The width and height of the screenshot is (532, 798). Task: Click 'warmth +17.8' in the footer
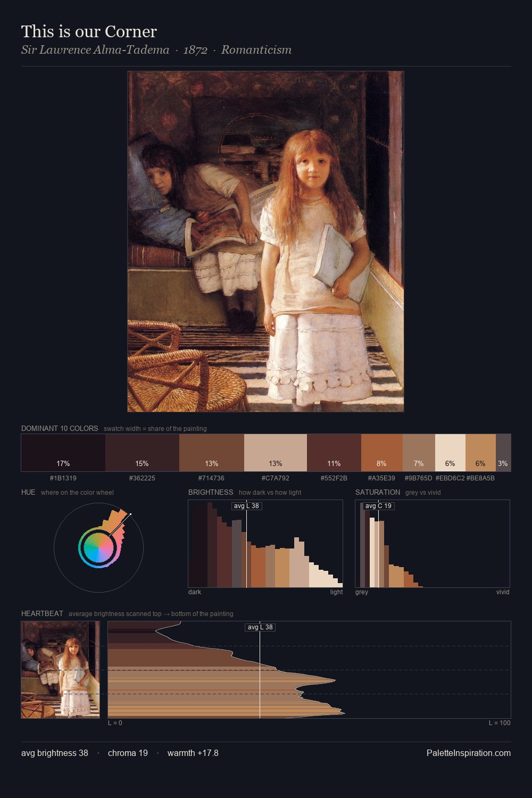coord(193,753)
